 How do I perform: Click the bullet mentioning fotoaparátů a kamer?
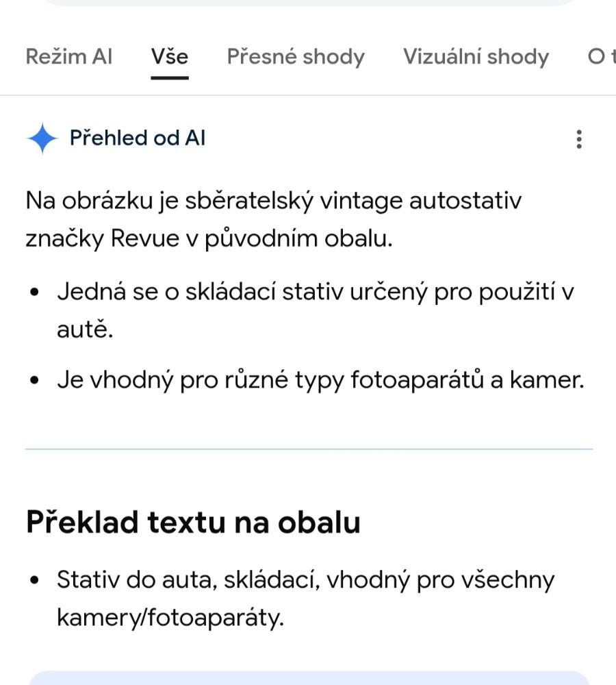(320, 381)
